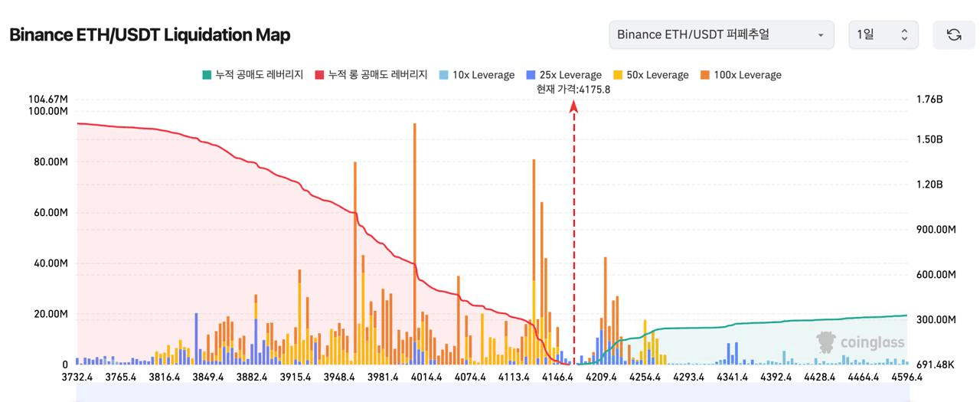
Task: Toggle the 25x Leverage legend series
Action: coord(564,75)
